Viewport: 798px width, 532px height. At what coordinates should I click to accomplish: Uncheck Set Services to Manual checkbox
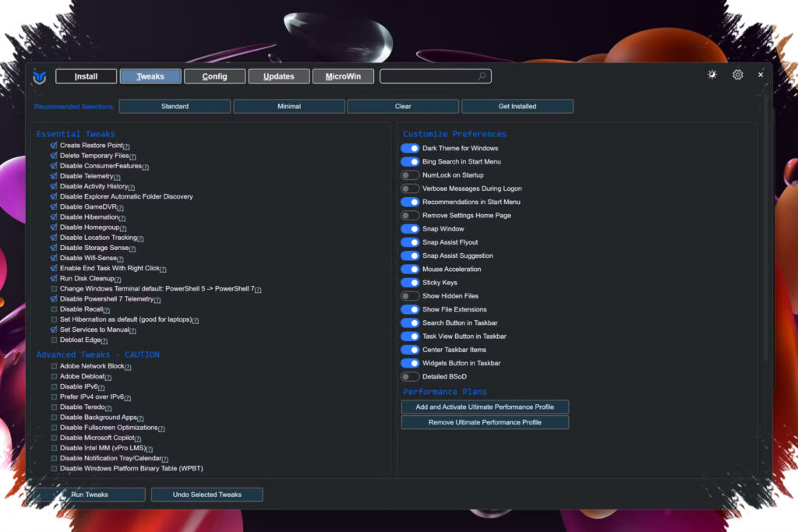click(54, 329)
